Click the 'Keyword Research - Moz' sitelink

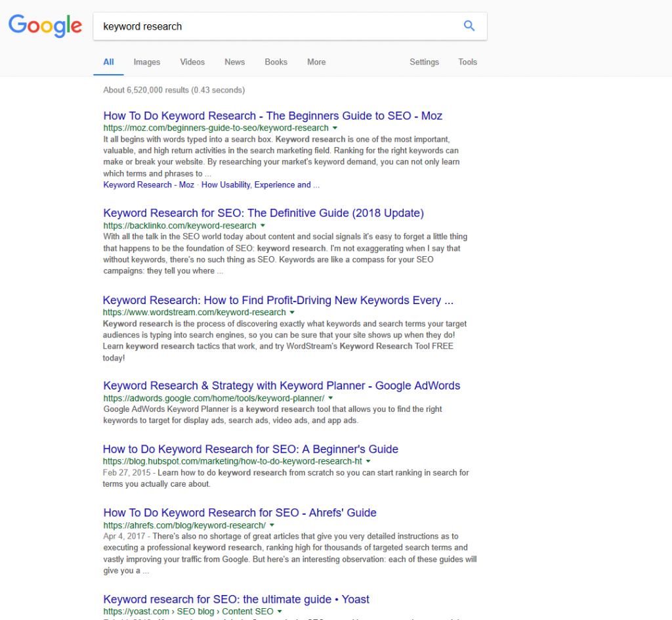(x=148, y=185)
